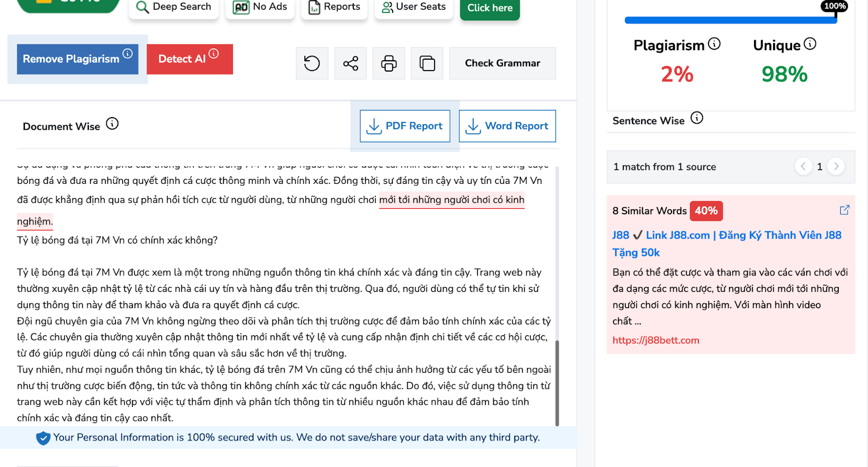Click the 98% unique value

(784, 74)
